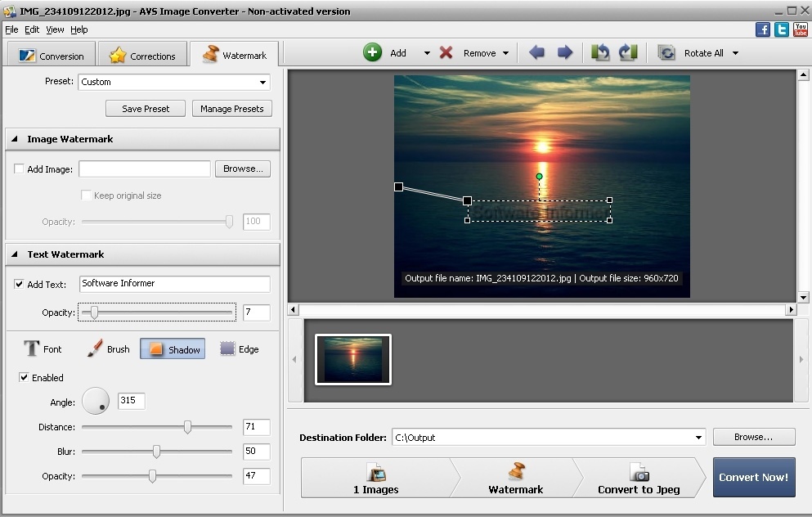The height and width of the screenshot is (517, 812).
Task: Click the Manage Presets button
Action: [231, 108]
